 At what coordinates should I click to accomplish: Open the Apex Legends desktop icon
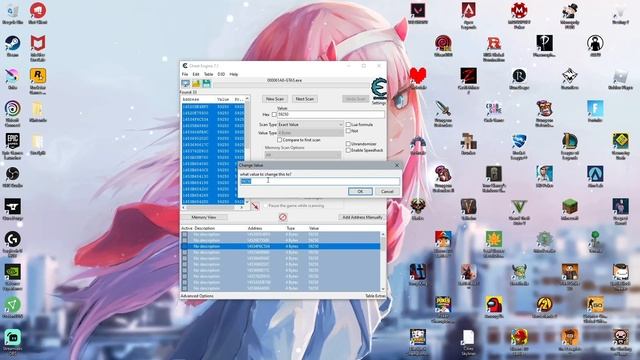[x=468, y=11]
